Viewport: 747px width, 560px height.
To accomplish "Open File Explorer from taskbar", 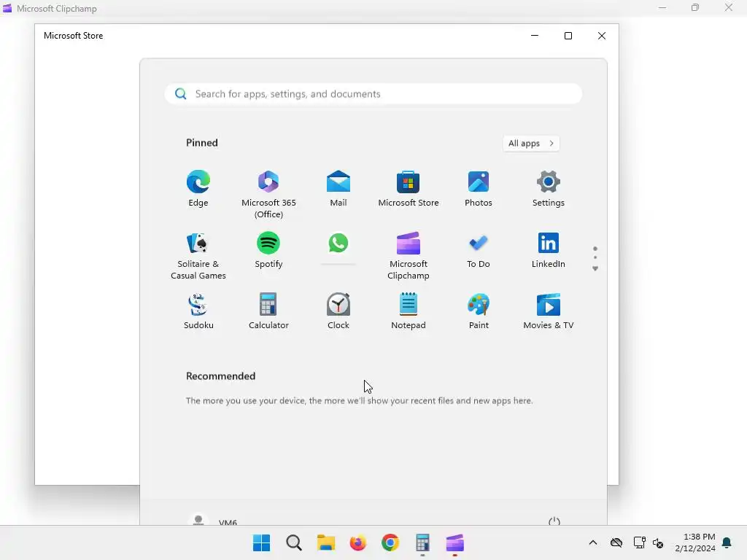I will [326, 542].
